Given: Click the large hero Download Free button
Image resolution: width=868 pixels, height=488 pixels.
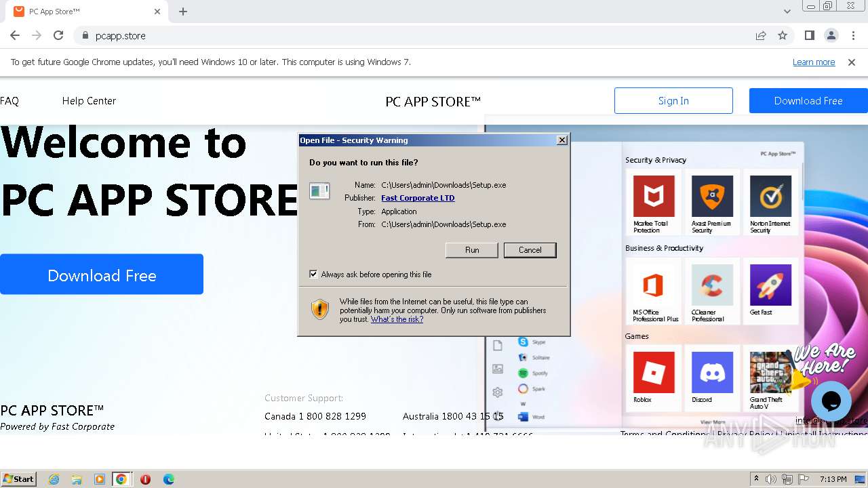Looking at the screenshot, I should click(102, 274).
